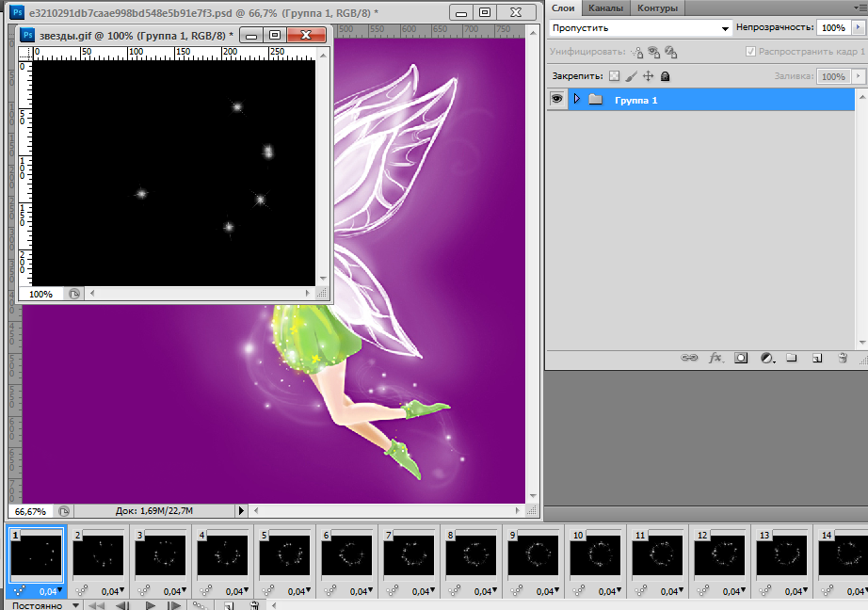Unify layer position icon
This screenshot has height=610, width=868.
click(637, 52)
